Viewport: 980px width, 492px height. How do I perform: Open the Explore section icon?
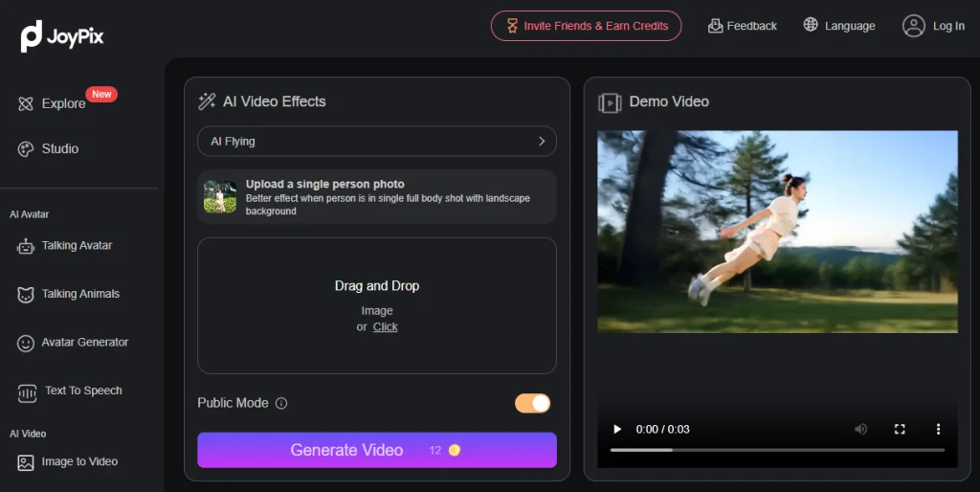click(x=26, y=103)
